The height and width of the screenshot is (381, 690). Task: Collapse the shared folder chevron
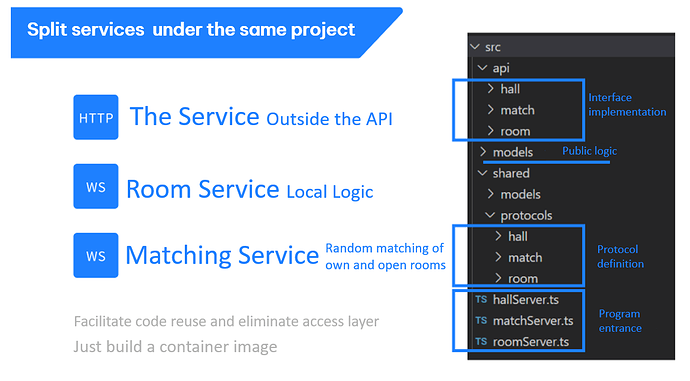click(x=482, y=173)
